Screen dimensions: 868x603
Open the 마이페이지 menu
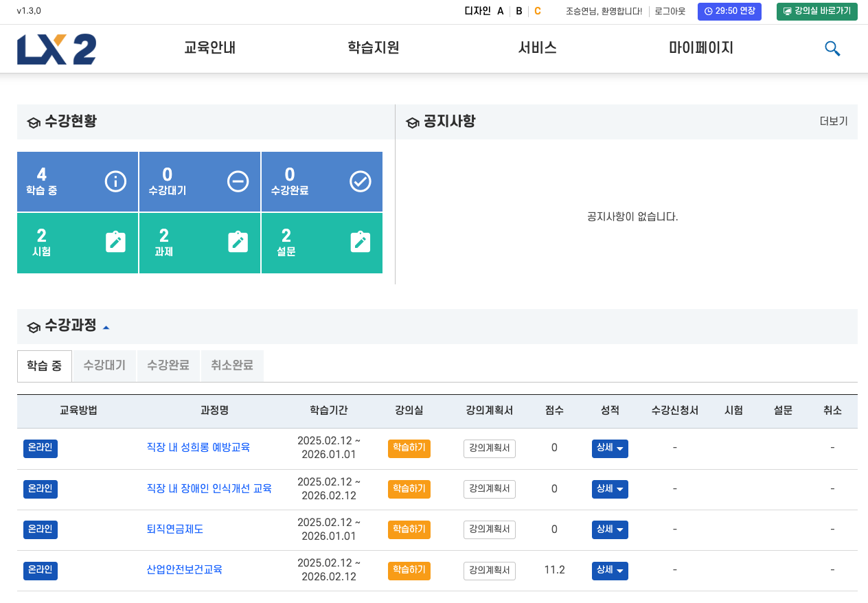tap(701, 48)
